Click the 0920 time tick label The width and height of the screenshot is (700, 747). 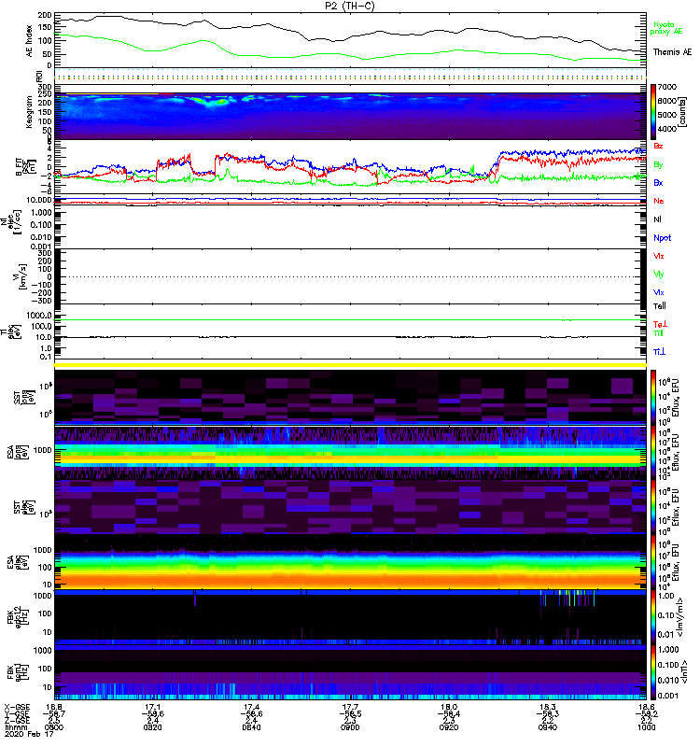(449, 727)
